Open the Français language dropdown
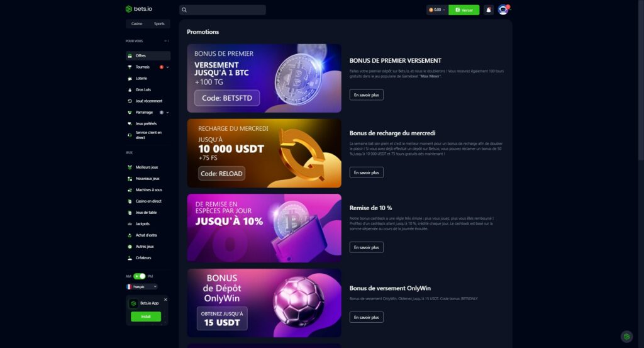Image resolution: width=644 pixels, height=348 pixels. [142, 287]
